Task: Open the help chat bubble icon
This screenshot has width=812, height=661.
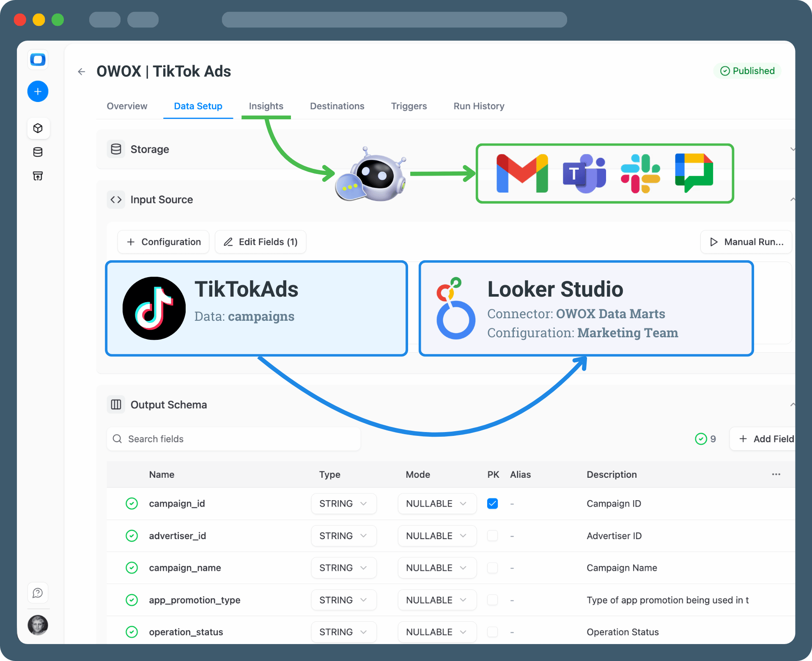Action: point(38,593)
